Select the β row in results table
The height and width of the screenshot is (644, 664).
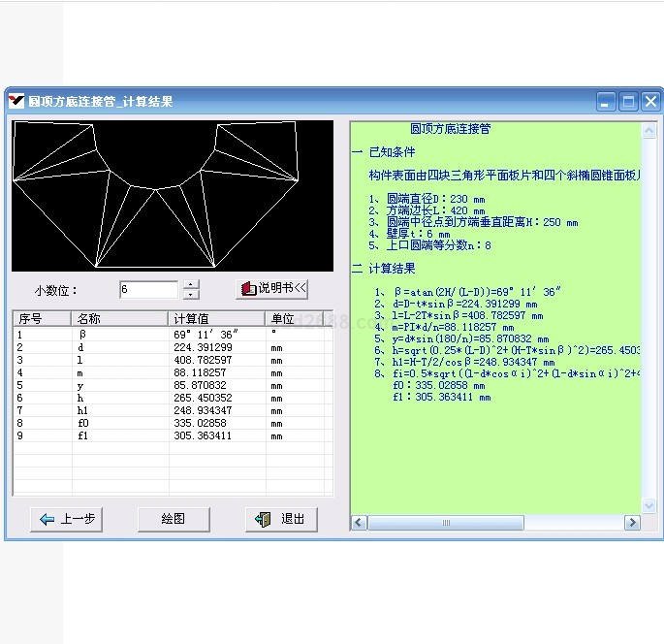click(x=172, y=335)
